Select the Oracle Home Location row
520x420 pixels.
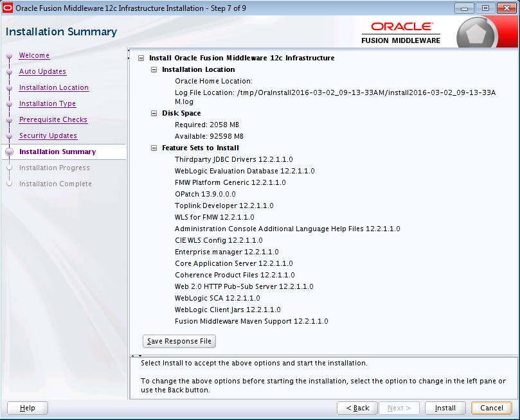213,81
